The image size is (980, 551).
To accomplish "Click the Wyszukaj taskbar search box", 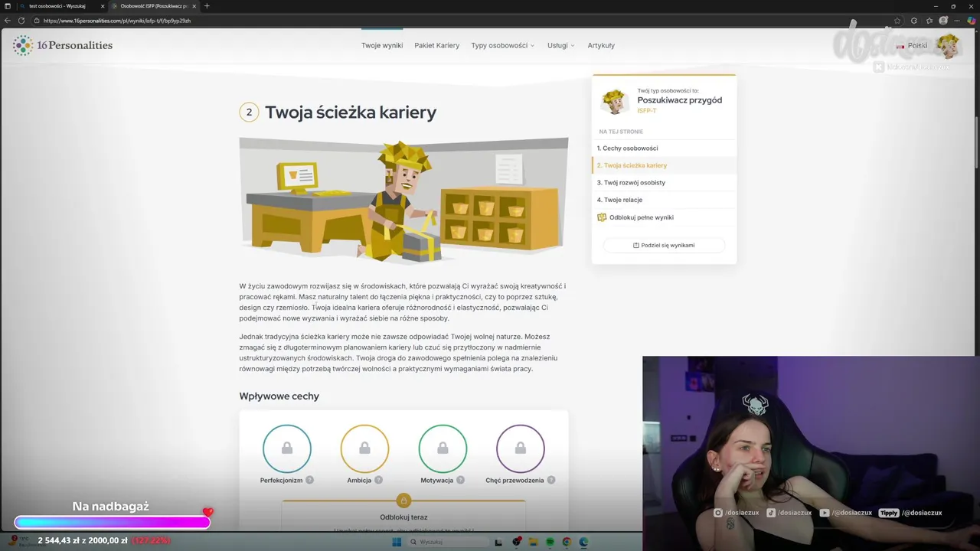I will (x=448, y=542).
